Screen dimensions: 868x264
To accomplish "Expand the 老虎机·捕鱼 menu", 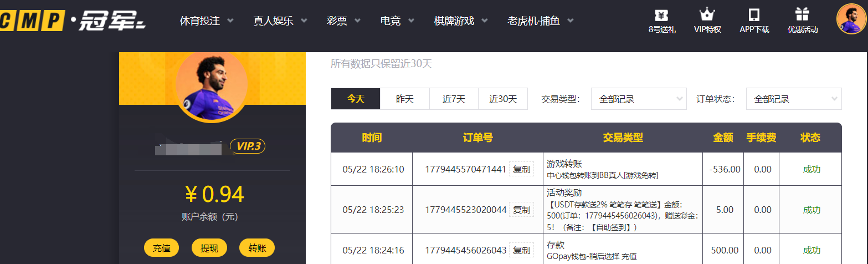I will click(540, 21).
